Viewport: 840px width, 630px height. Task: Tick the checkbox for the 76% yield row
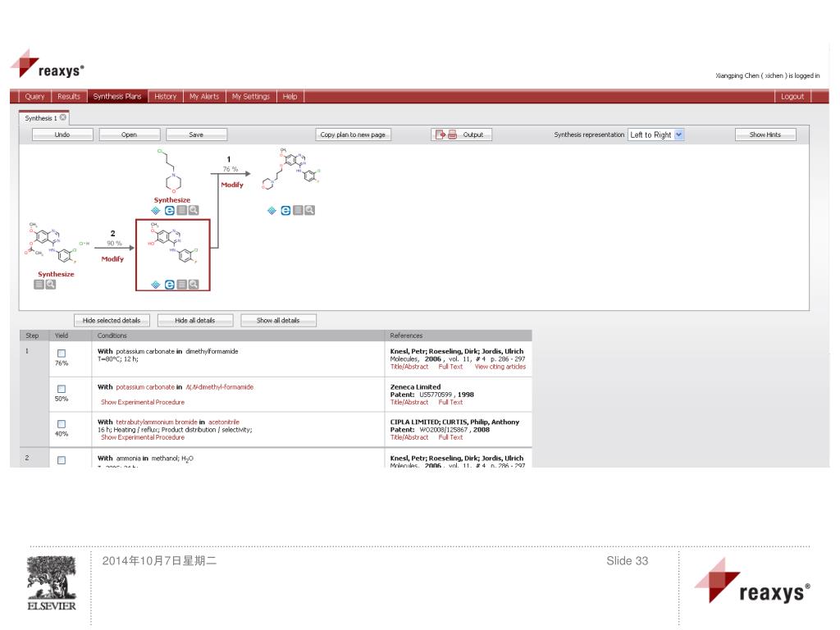point(62,353)
